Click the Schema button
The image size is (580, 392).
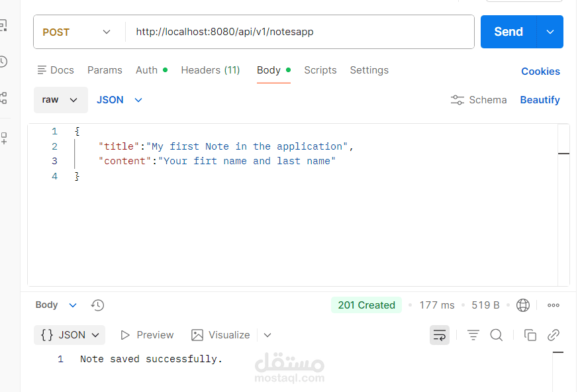tap(478, 100)
